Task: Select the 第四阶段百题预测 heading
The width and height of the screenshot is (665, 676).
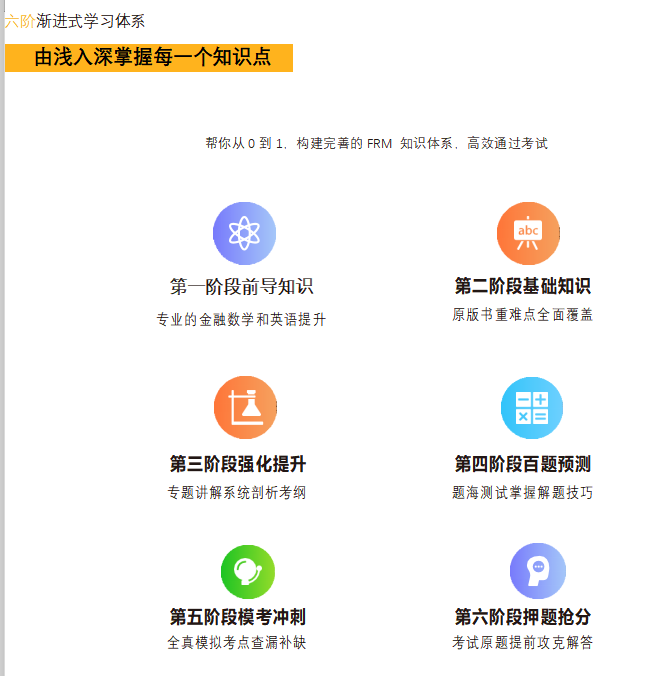Action: (522, 464)
